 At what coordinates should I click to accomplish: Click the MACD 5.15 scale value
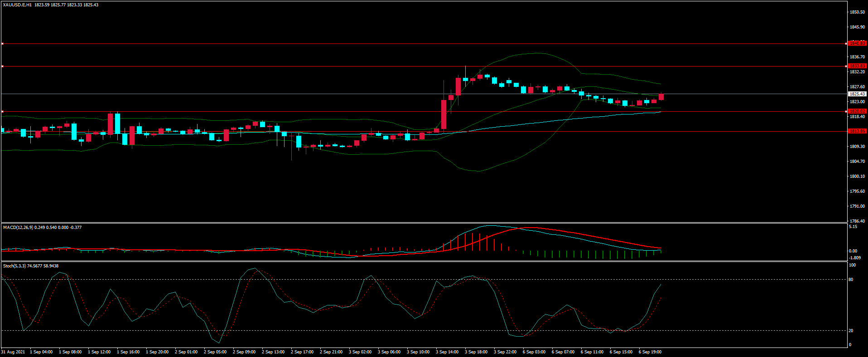tap(853, 227)
